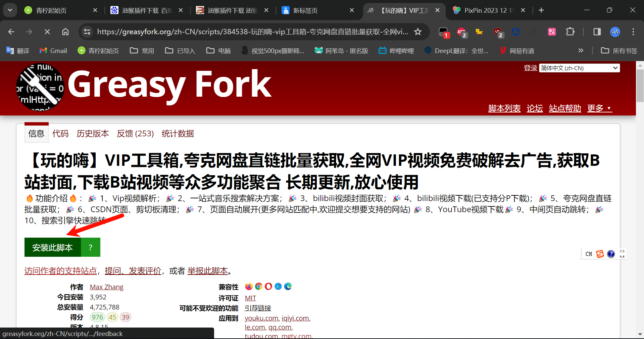The height and width of the screenshot is (339, 644).
Task: Open the 统计数据 tab
Action: point(178,134)
